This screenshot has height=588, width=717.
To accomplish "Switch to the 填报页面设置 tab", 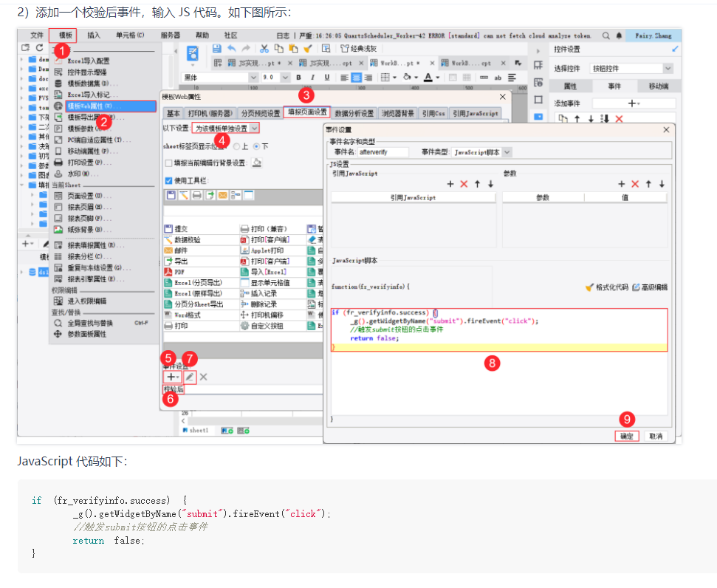I will tap(306, 113).
